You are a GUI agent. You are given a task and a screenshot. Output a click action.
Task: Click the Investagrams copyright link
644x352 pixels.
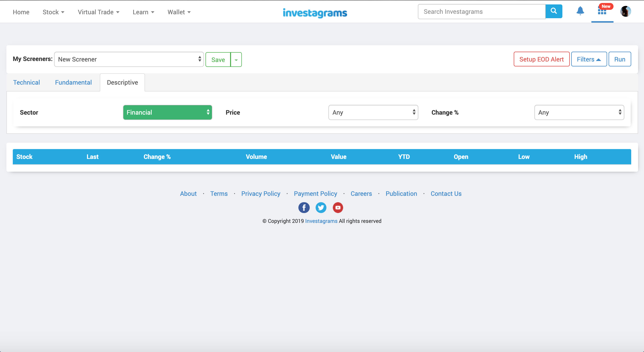coord(321,221)
